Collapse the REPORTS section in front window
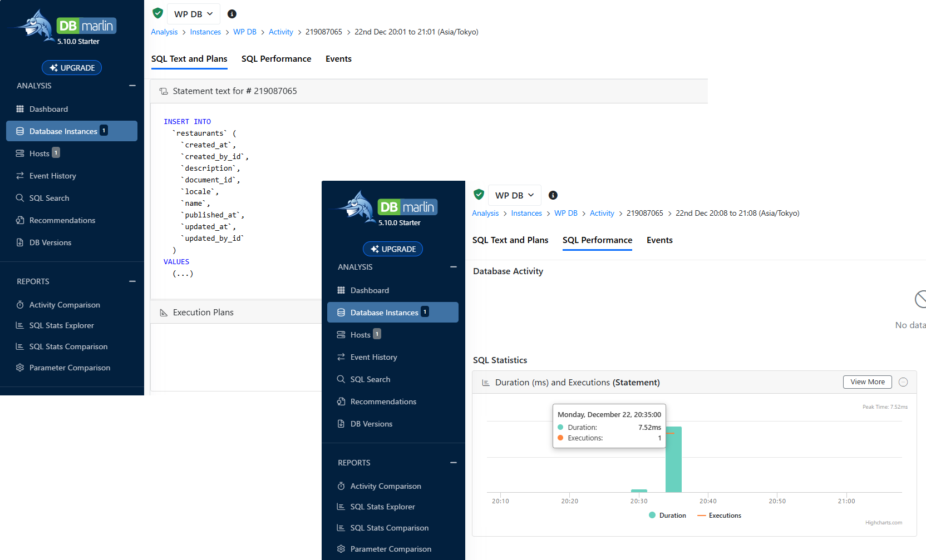The width and height of the screenshot is (926, 560). coord(454,463)
